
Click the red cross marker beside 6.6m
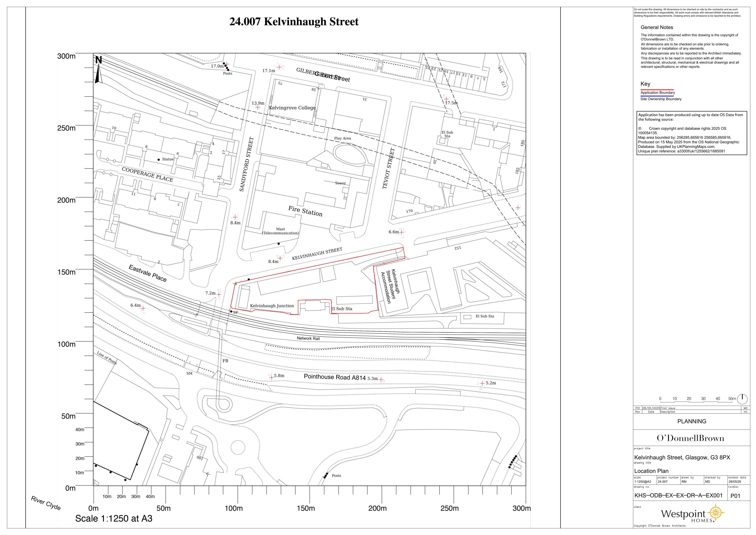401,232
